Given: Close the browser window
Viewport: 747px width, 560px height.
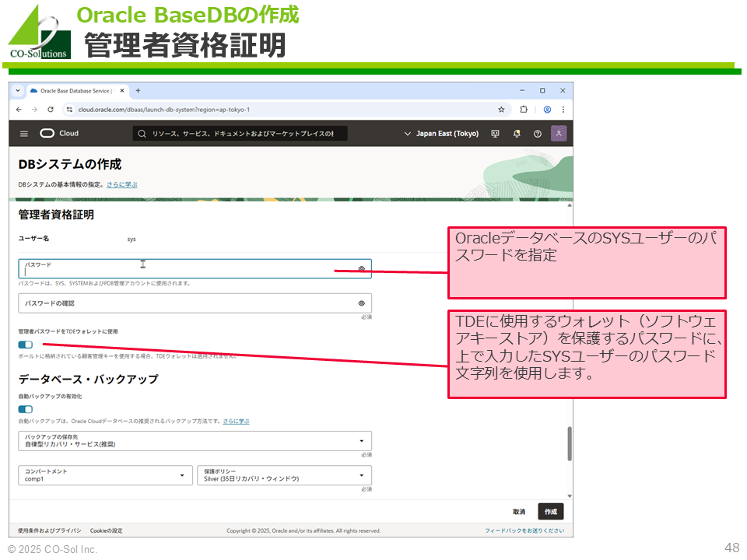Looking at the screenshot, I should coord(563,90).
